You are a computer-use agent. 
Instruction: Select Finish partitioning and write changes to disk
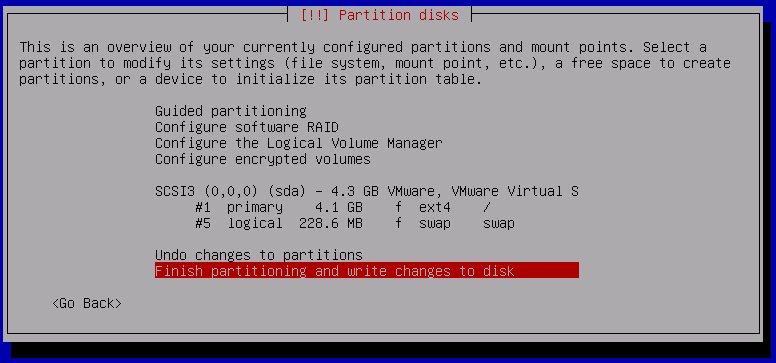(x=367, y=270)
